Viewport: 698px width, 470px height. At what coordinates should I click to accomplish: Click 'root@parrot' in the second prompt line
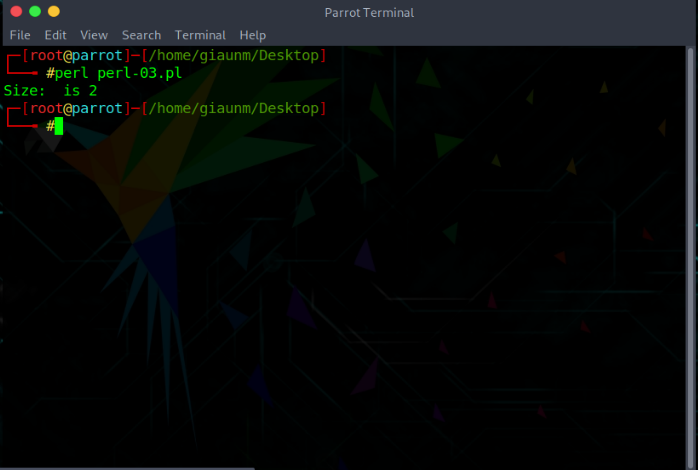(76, 109)
